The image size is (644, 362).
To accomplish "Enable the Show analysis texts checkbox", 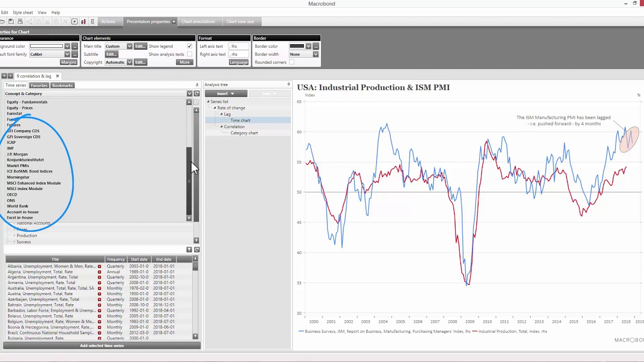I will tap(190, 54).
